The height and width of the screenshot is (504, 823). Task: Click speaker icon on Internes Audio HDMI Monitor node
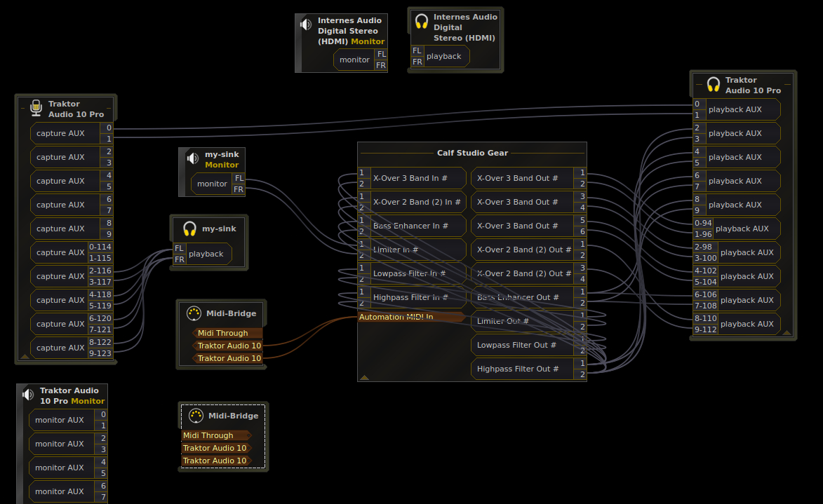pyautogui.click(x=306, y=24)
